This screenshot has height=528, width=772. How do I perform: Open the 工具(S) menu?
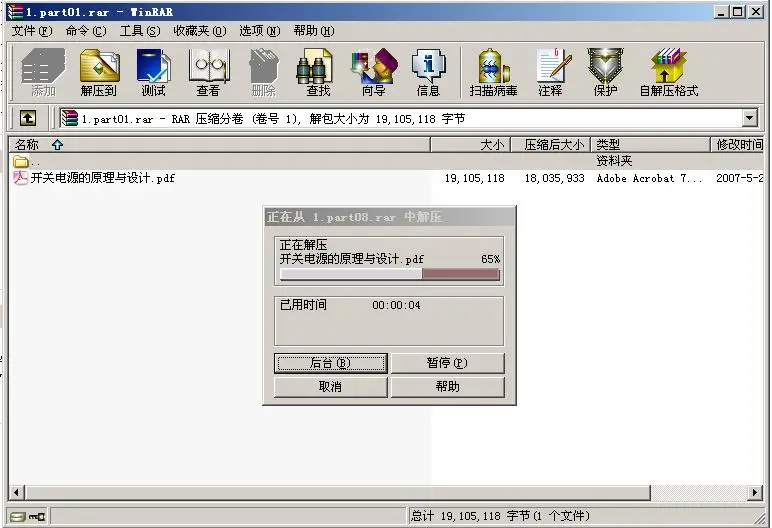click(x=140, y=31)
